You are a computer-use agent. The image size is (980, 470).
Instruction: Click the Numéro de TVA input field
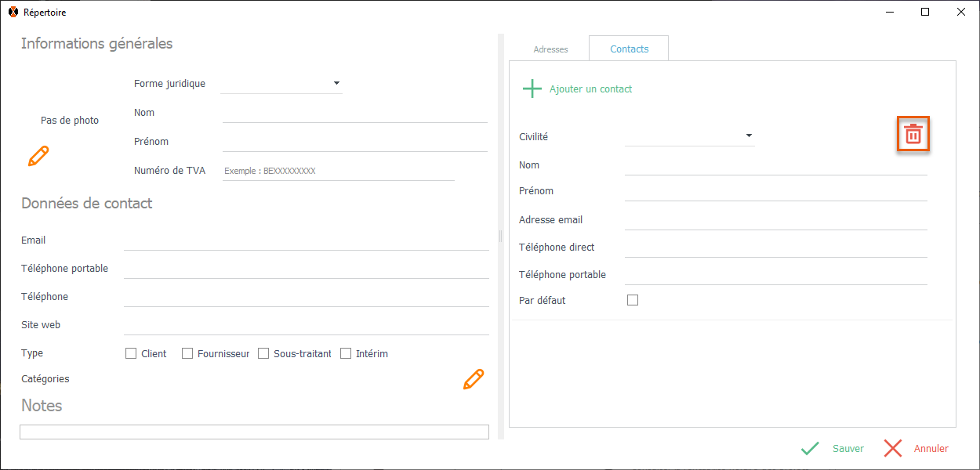pos(338,171)
